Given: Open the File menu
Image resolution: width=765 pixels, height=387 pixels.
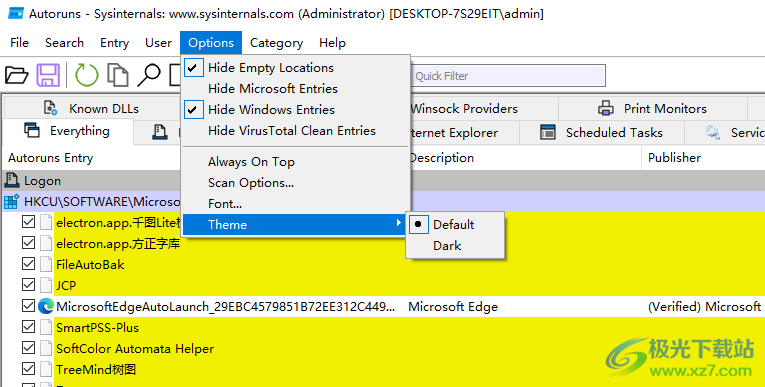Looking at the screenshot, I should pyautogui.click(x=20, y=43).
